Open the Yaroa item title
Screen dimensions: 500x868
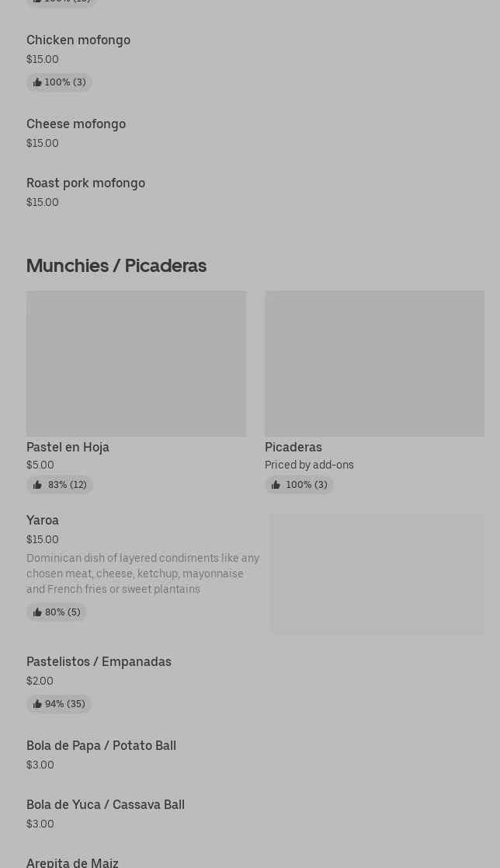(43, 521)
